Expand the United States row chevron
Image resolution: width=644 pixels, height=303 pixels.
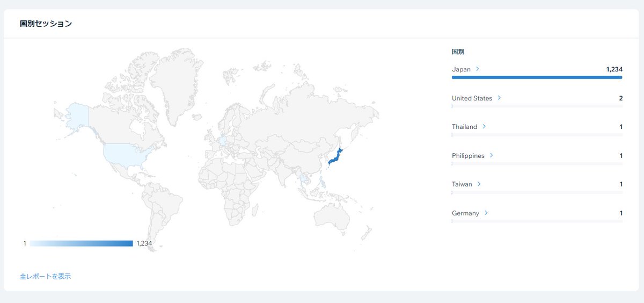coord(499,98)
